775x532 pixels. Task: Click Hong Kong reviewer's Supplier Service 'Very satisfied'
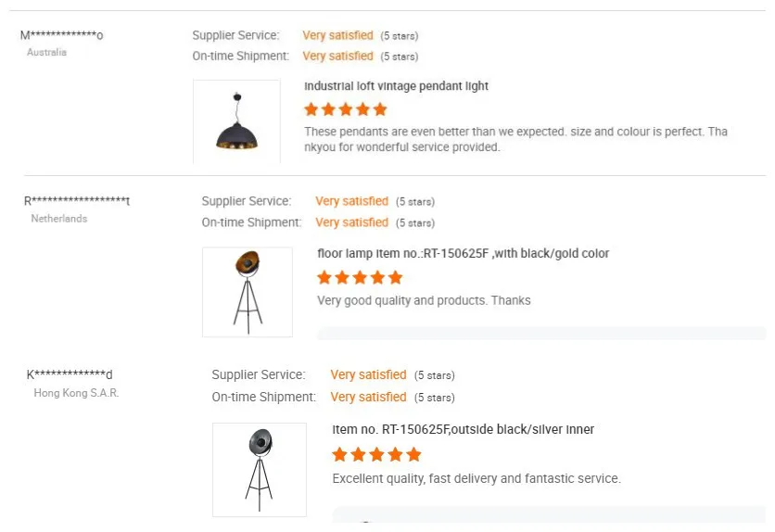tap(368, 375)
